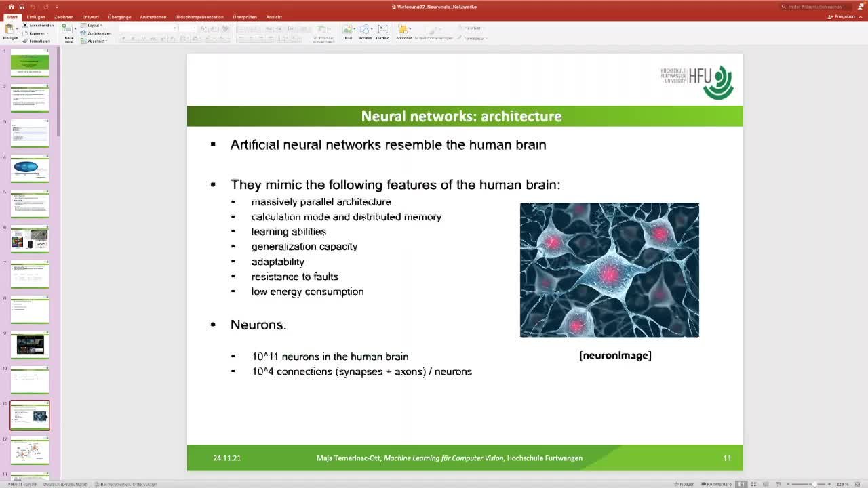This screenshot has height=488, width=868.
Task: Toggle the Kommentare comments pane
Action: coord(716,484)
